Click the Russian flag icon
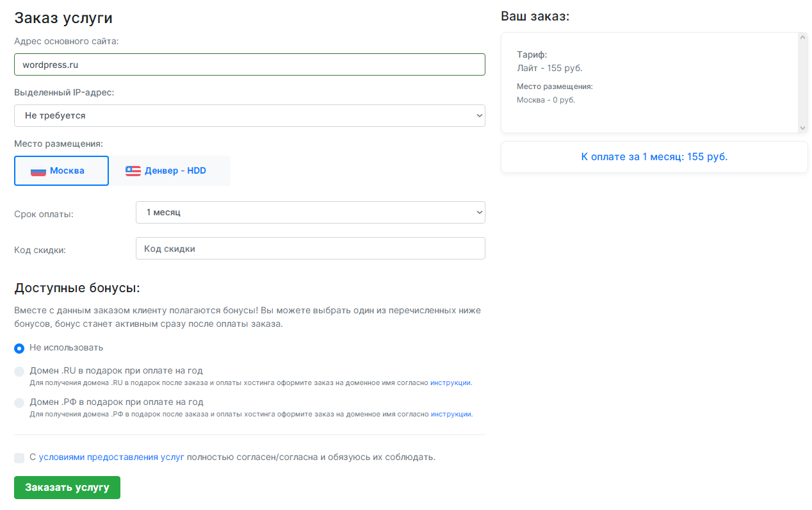This screenshot has width=812, height=510. (x=38, y=171)
